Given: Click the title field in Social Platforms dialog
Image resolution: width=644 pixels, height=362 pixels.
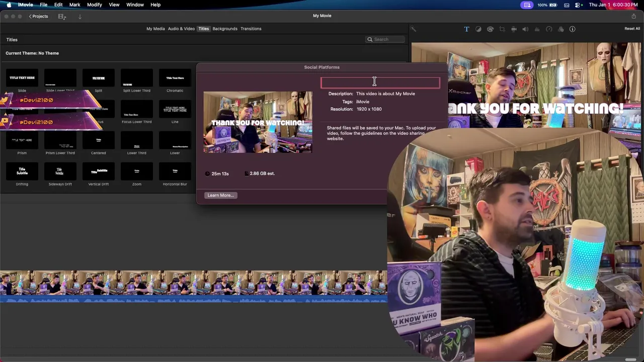Looking at the screenshot, I should (380, 82).
